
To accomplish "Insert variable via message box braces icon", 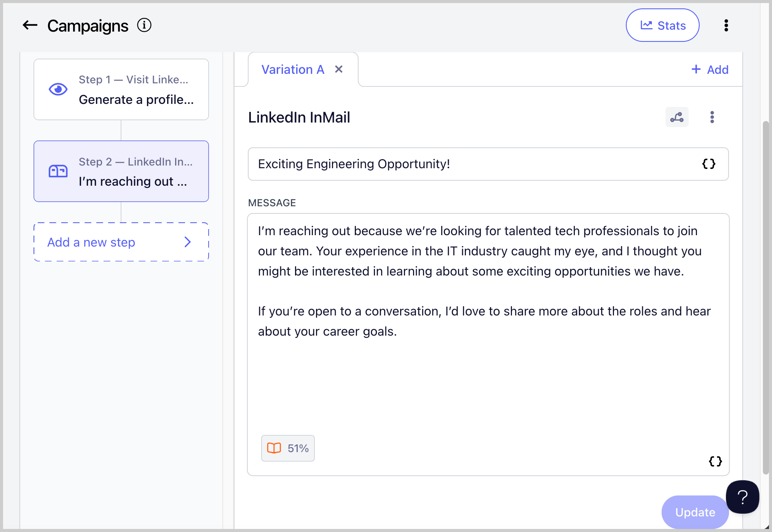I will (715, 461).
